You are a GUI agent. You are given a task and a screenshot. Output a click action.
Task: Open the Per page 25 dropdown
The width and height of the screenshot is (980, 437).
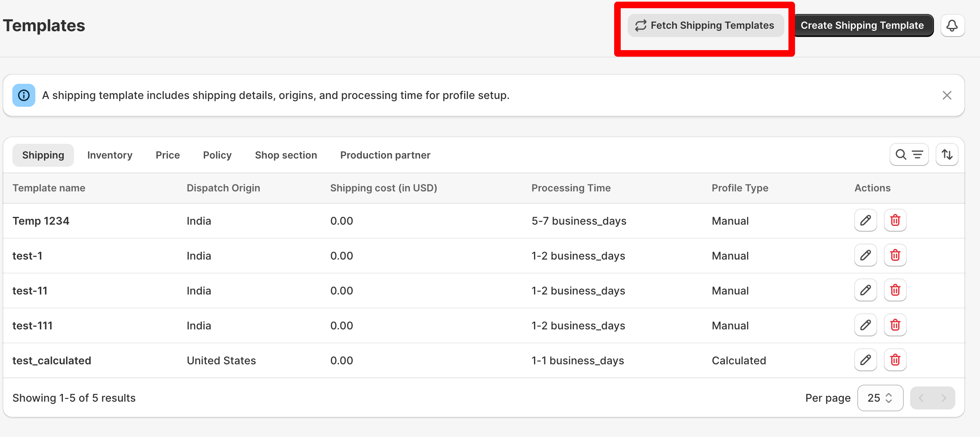880,398
